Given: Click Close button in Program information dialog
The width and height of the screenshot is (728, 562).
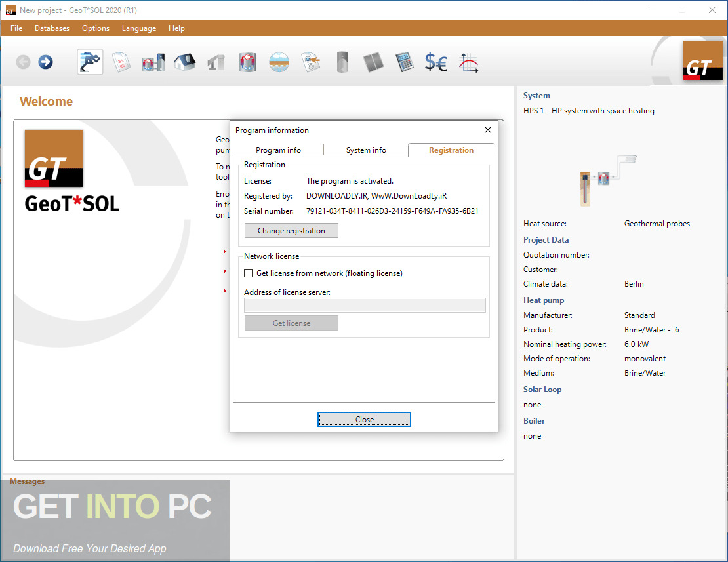Looking at the screenshot, I should coord(364,420).
